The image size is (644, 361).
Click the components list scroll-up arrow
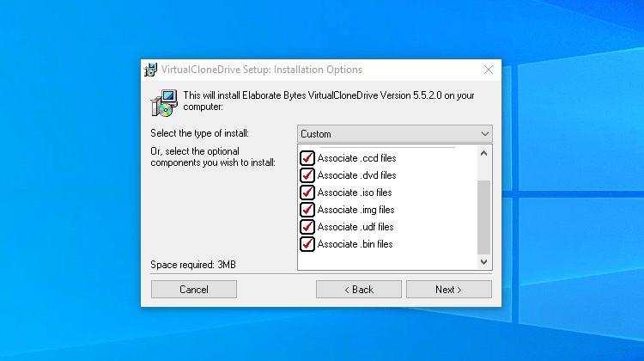pos(483,153)
